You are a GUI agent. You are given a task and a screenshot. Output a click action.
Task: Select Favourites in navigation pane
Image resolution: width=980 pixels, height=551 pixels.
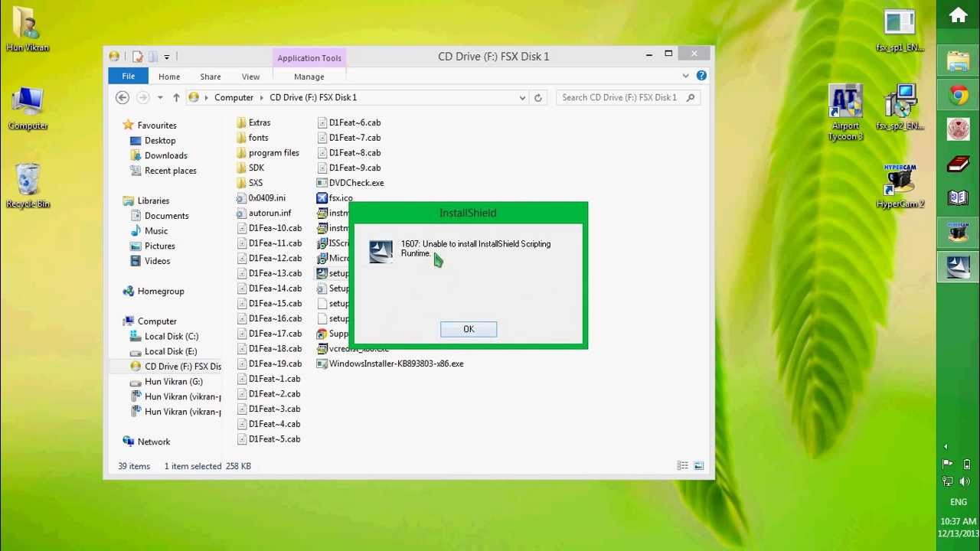tap(156, 126)
